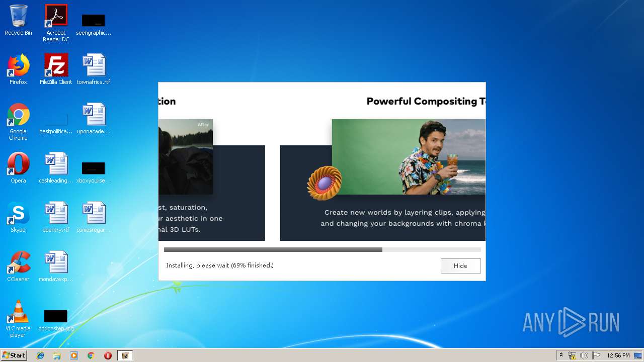Select the uponacade document icon
This screenshot has height=362, width=644.
point(94,119)
